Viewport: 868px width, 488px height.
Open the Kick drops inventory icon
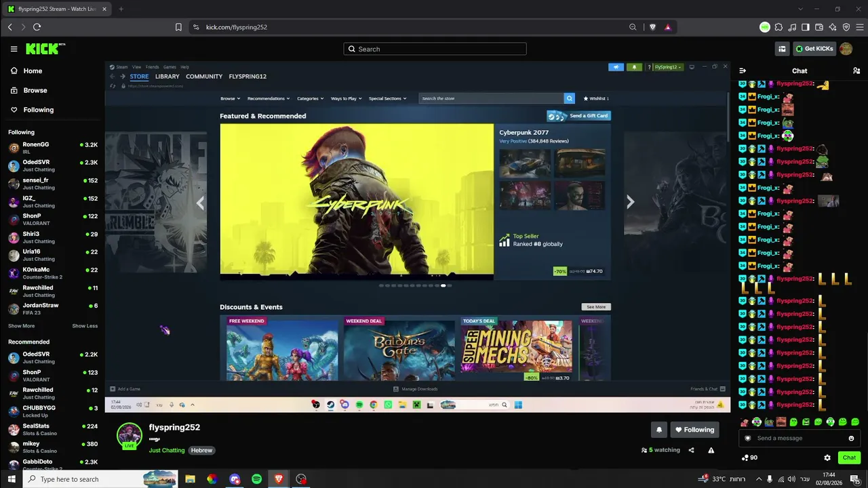tap(782, 49)
